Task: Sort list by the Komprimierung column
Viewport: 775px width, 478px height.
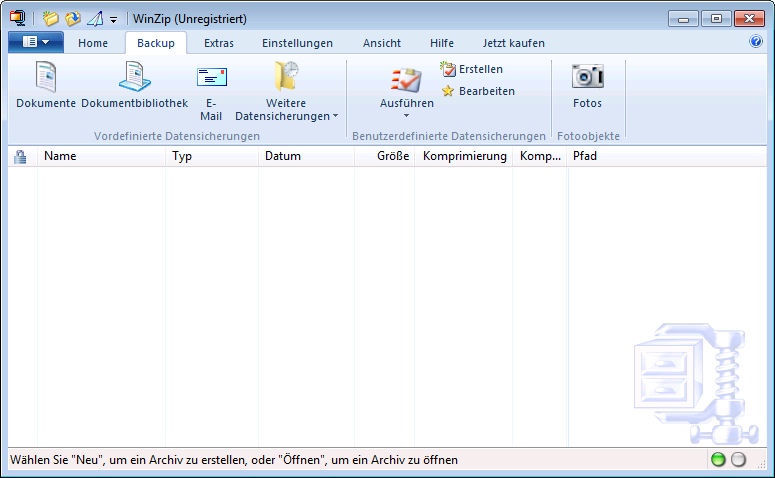Action: pyautogui.click(x=464, y=156)
